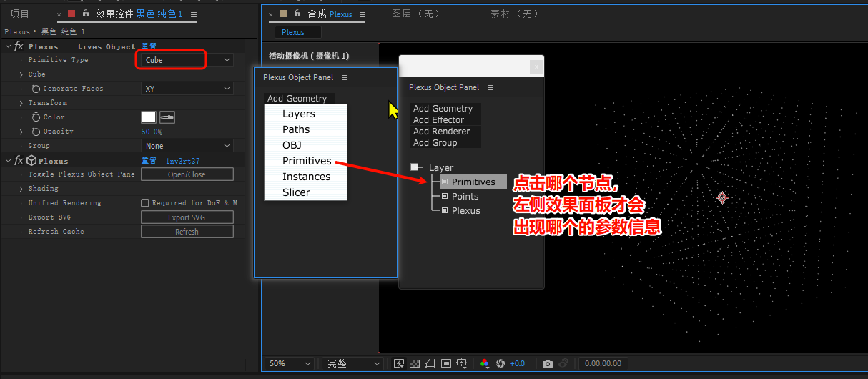Collapse the Plexus effect twirl arrow
The image size is (868, 379).
(9, 161)
